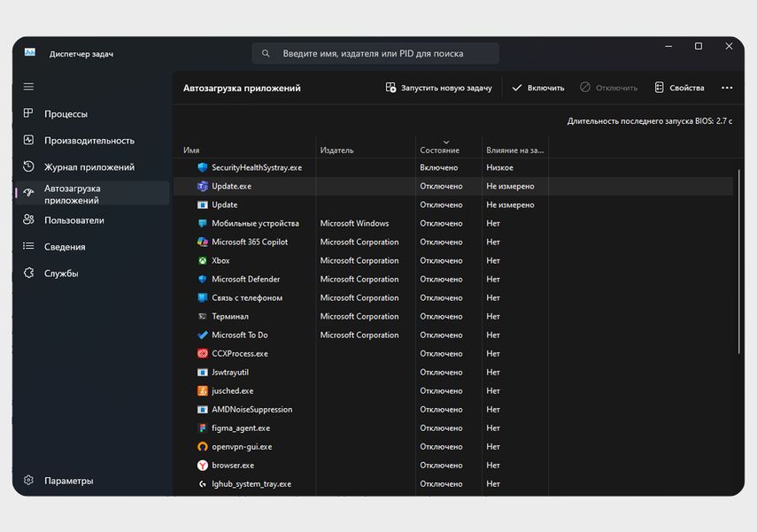Focus the search field for name or PID
The image size is (757, 532).
[375, 54]
